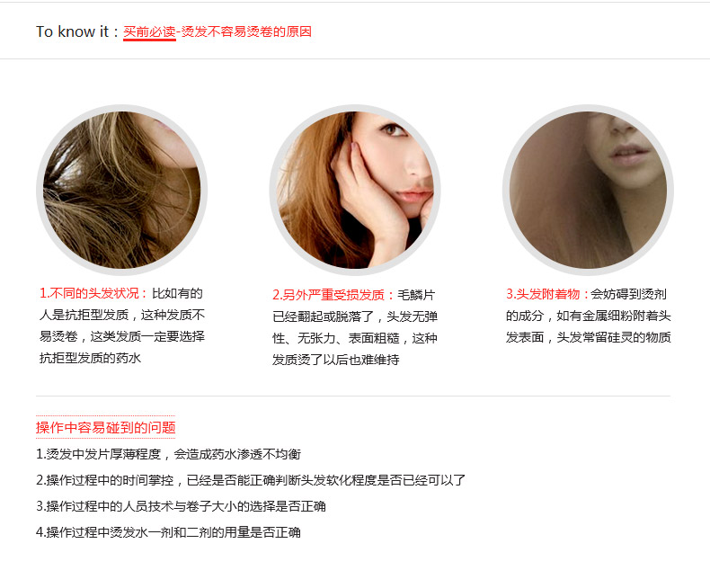Screen dimensions: 710x588
Task: Click the 比如有的 text after first heading
Action: coord(177,293)
